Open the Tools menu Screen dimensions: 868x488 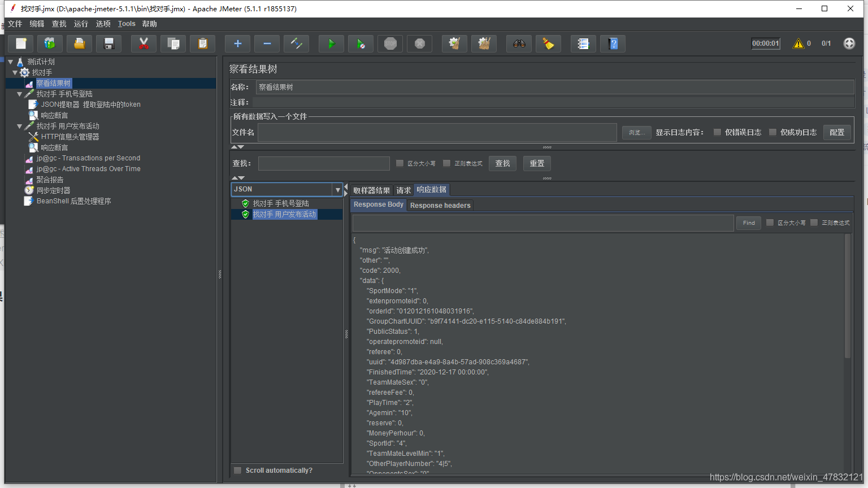(127, 24)
